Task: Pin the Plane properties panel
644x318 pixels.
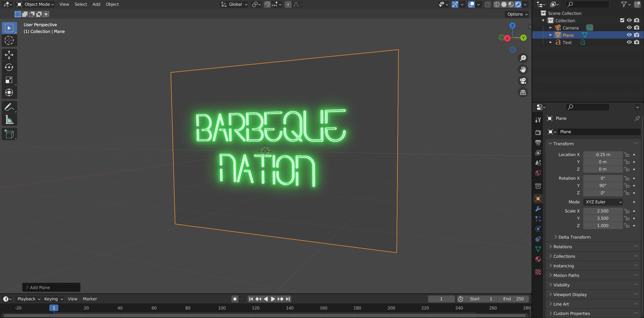Action: [x=637, y=118]
